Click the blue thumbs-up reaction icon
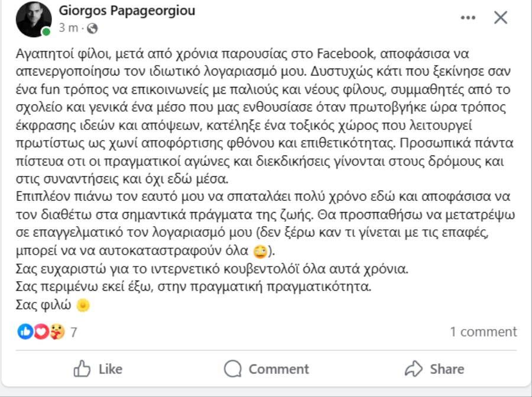This screenshot has width=532, height=397. coord(25,332)
